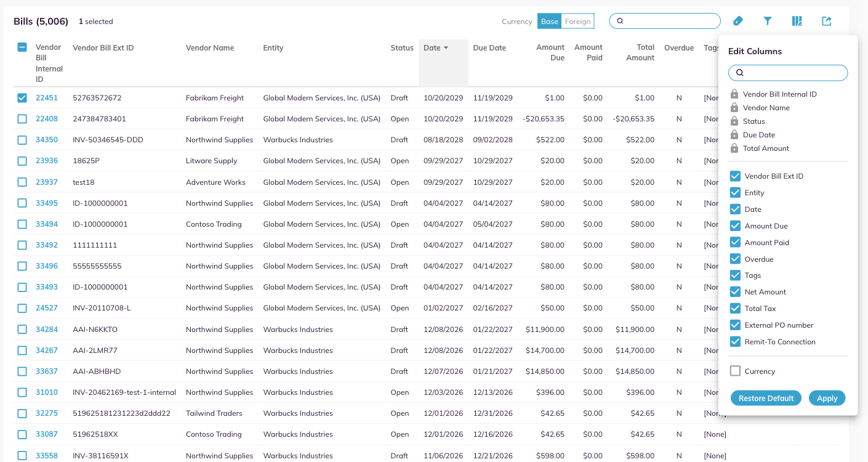The width and height of the screenshot is (868, 462).
Task: Click the Apply button
Action: click(827, 398)
